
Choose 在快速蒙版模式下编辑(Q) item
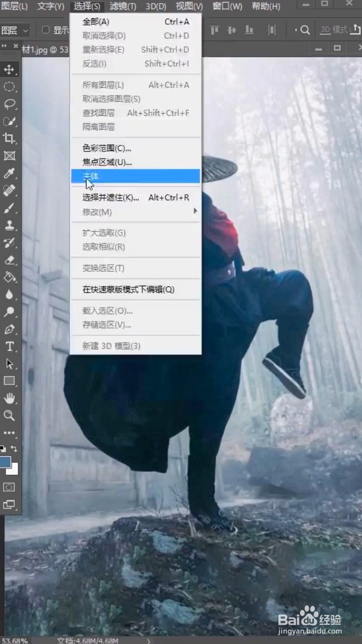click(135, 289)
